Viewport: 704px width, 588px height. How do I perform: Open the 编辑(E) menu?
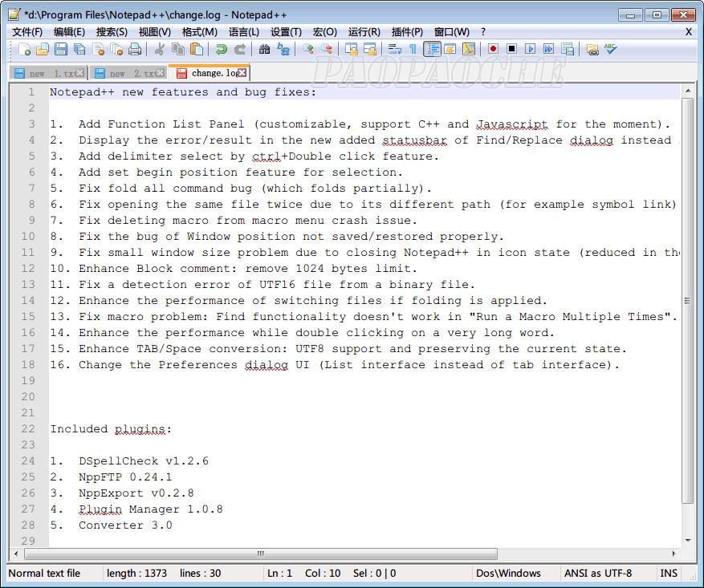[69, 32]
